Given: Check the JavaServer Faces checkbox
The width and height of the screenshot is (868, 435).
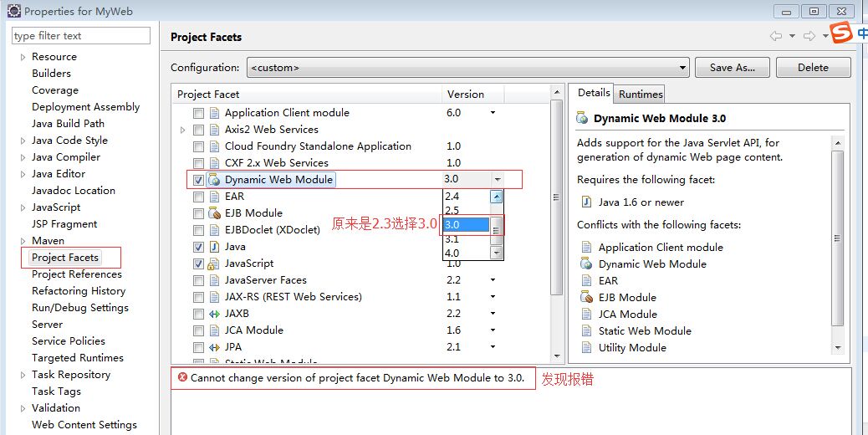Looking at the screenshot, I should pos(198,280).
